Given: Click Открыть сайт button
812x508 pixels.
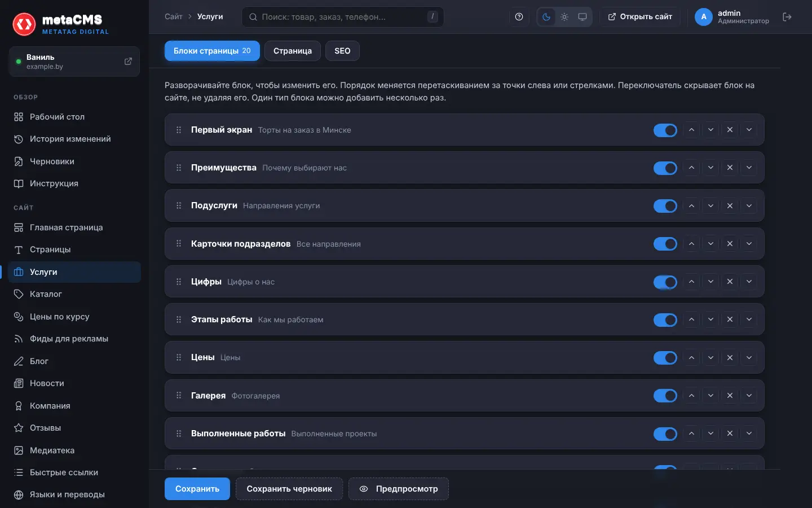Looking at the screenshot, I should click(639, 17).
